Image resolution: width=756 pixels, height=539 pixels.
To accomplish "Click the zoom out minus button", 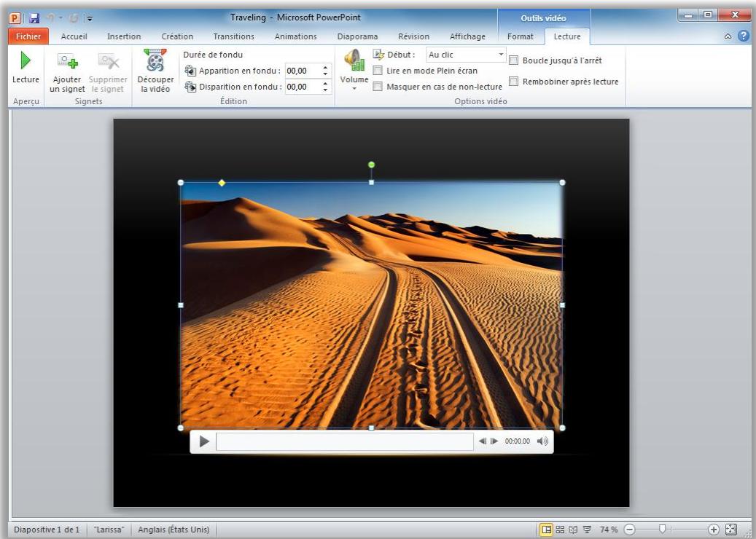I will click(x=630, y=530).
